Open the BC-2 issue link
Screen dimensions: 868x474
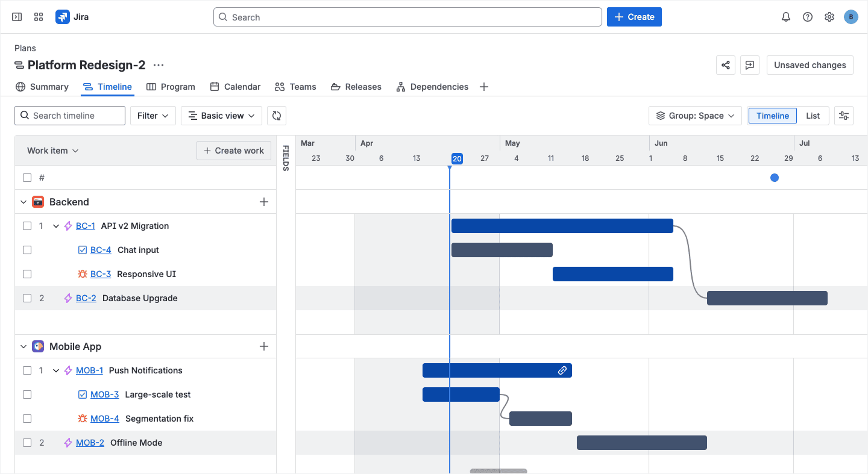86,298
